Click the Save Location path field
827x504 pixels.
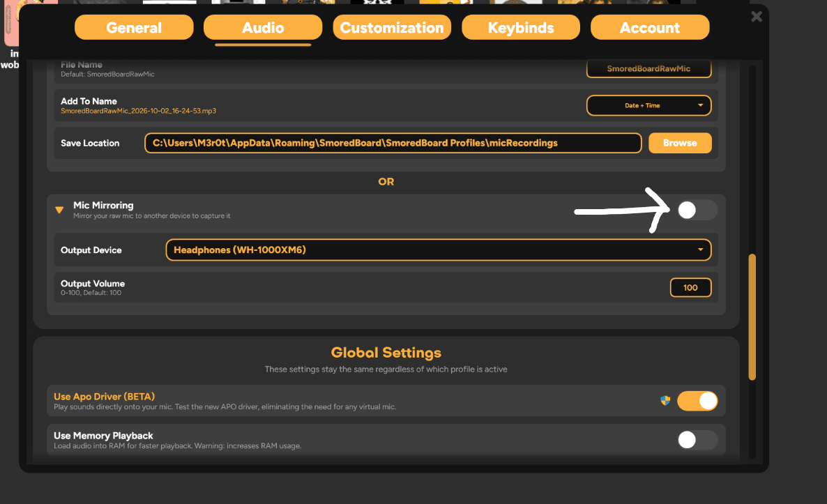(393, 143)
